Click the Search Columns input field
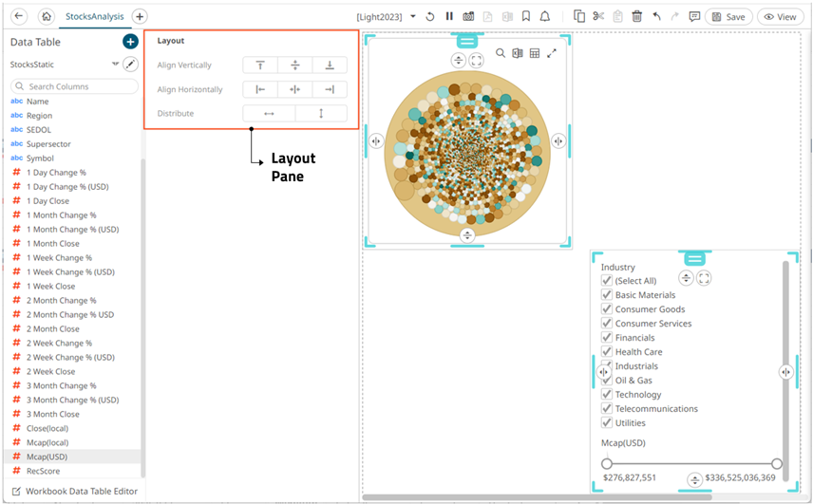813x504 pixels. [74, 86]
